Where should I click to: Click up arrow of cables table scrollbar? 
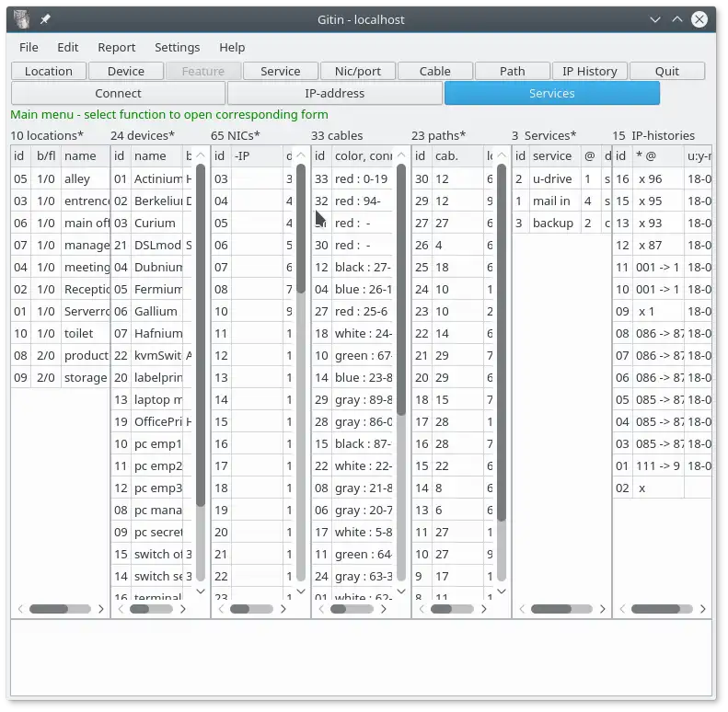[401, 155]
